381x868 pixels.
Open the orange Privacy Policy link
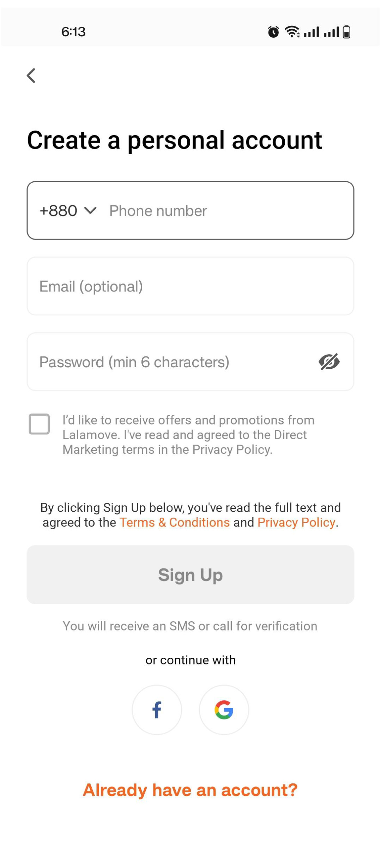pyautogui.click(x=296, y=523)
